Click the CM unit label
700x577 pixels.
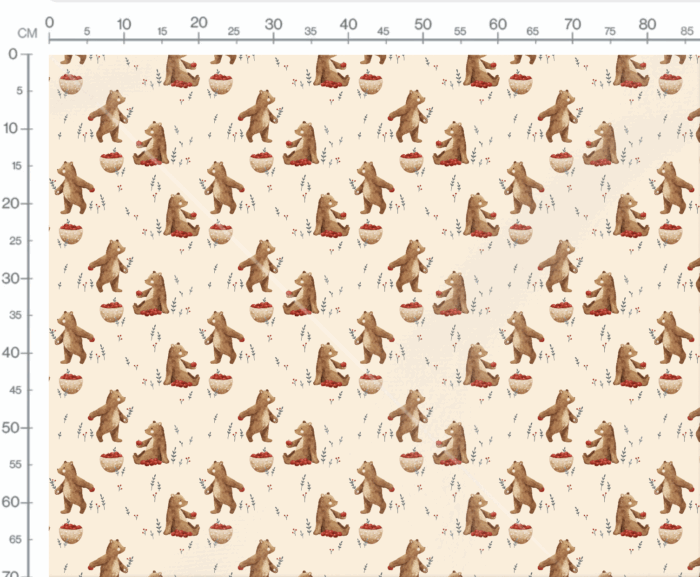point(27,33)
